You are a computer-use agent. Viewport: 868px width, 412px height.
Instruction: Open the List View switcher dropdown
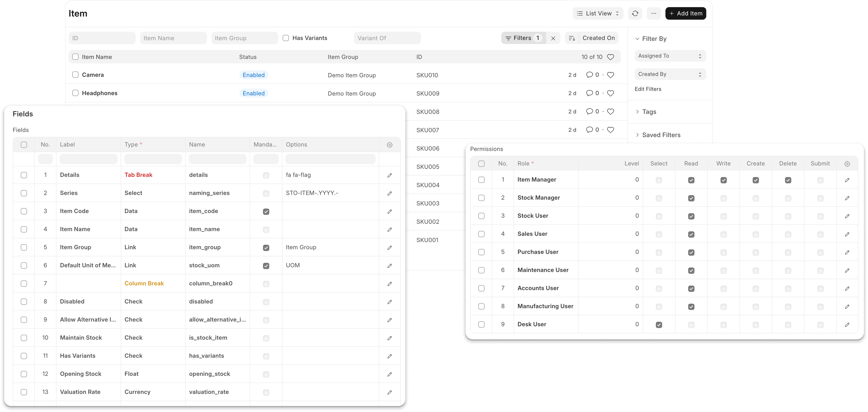tap(598, 13)
